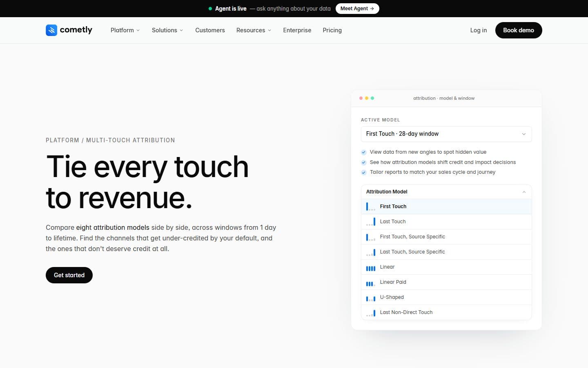Click the Last Touch bar-chart icon
Screen dimensions: 588x368
371,222
